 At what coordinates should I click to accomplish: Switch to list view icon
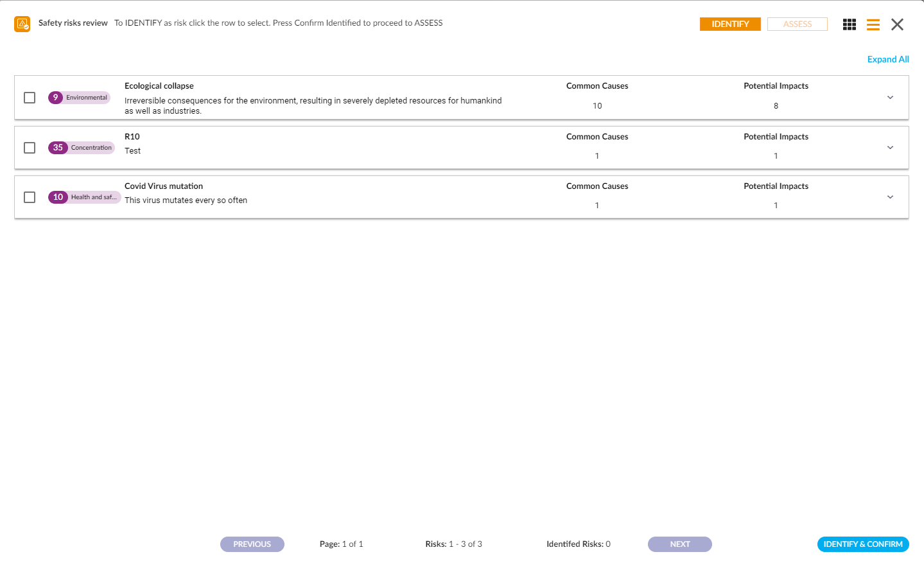(x=873, y=24)
